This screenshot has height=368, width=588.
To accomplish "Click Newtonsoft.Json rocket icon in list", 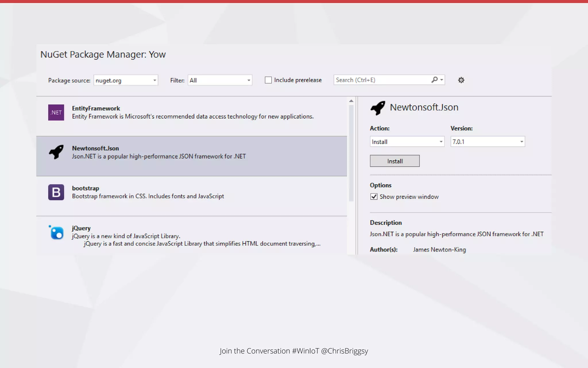I will (x=56, y=152).
